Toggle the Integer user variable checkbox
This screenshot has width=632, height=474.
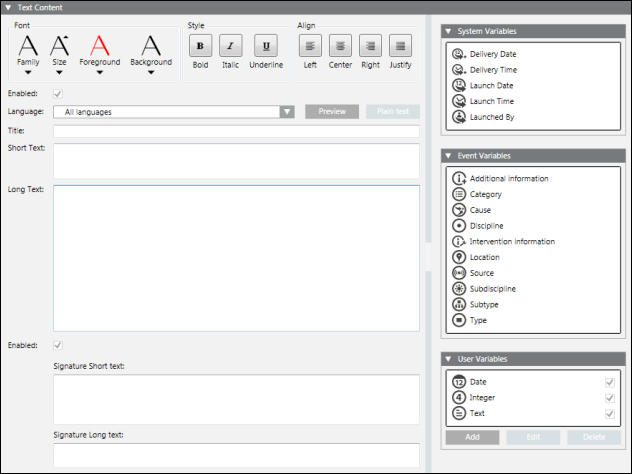(x=609, y=398)
